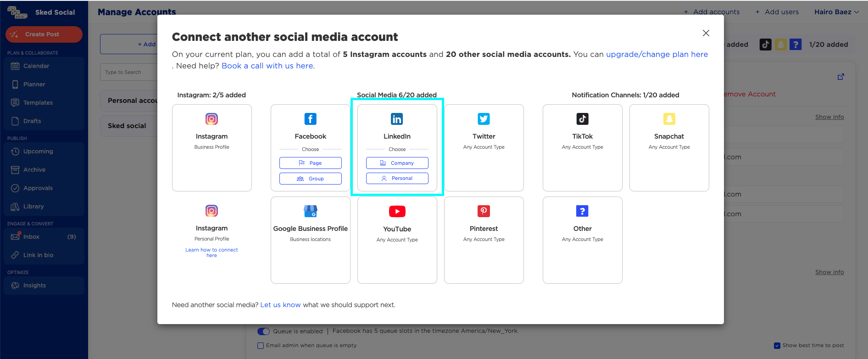Open the upgrade/change plan here link
Image resolution: width=868 pixels, height=359 pixels.
pos(657,54)
